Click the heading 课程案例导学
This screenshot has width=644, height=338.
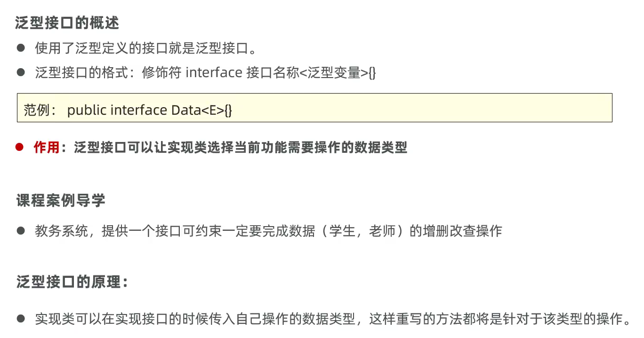[x=61, y=201]
